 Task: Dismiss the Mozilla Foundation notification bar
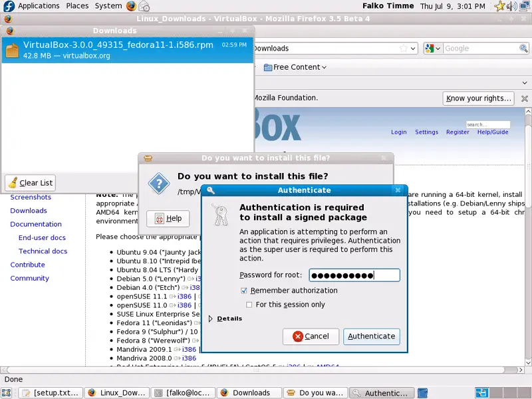(525, 98)
